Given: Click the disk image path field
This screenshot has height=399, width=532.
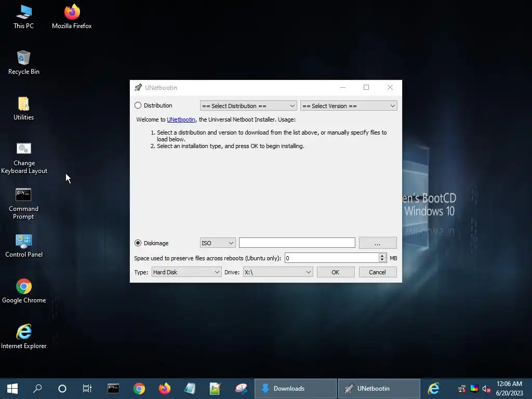Looking at the screenshot, I should [297, 243].
